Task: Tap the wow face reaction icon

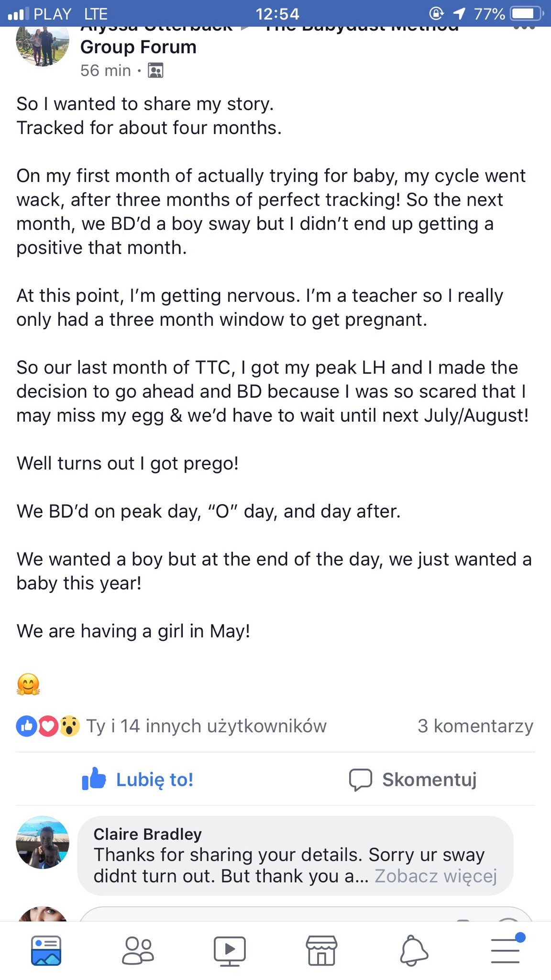Action: click(69, 726)
